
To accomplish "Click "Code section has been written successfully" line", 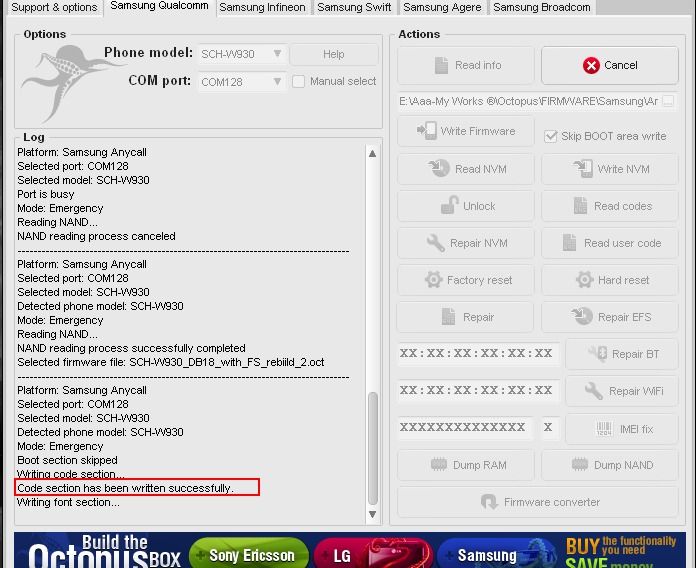I will coord(125,488).
